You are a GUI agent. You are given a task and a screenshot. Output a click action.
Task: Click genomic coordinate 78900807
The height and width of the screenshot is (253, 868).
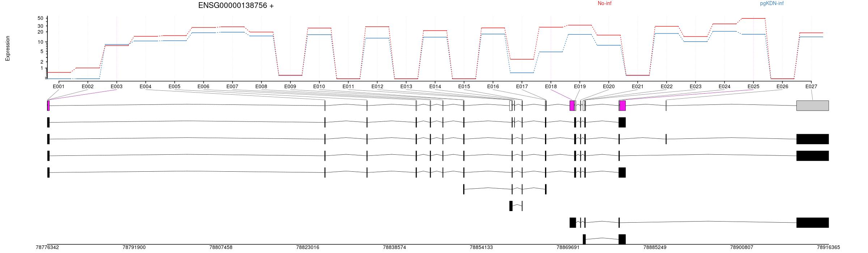coord(742,248)
